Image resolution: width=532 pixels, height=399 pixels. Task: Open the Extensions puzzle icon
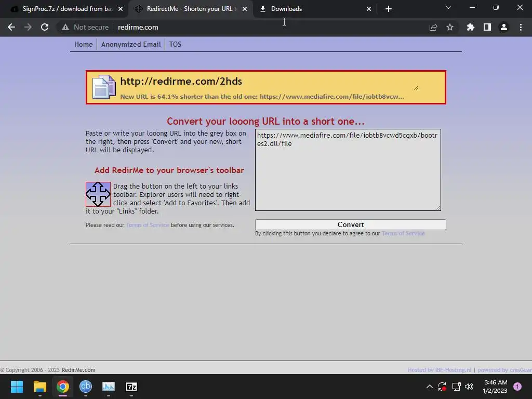pyautogui.click(x=471, y=27)
